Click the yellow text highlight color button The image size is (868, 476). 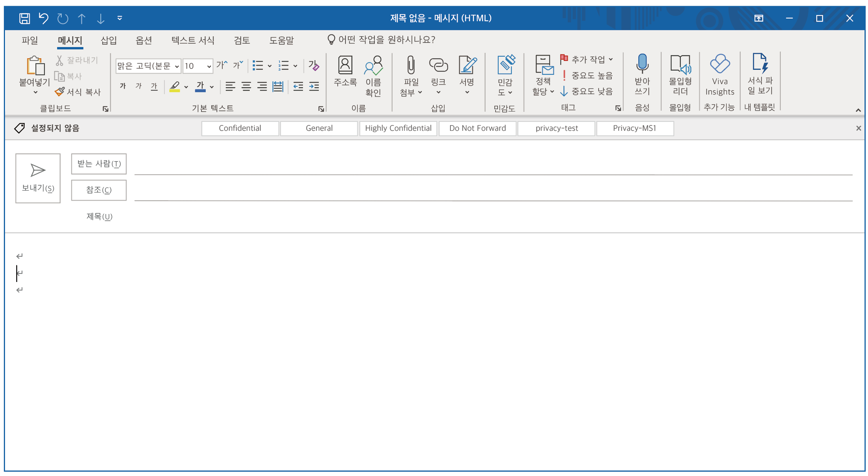[174, 86]
